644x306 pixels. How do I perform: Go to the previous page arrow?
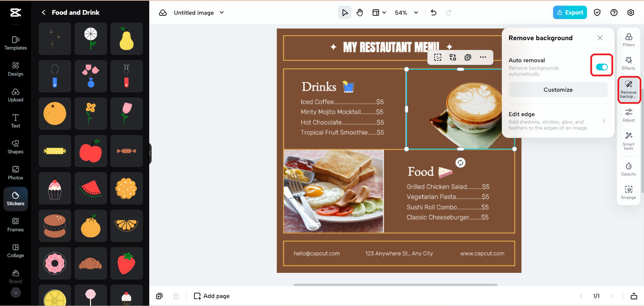click(581, 296)
